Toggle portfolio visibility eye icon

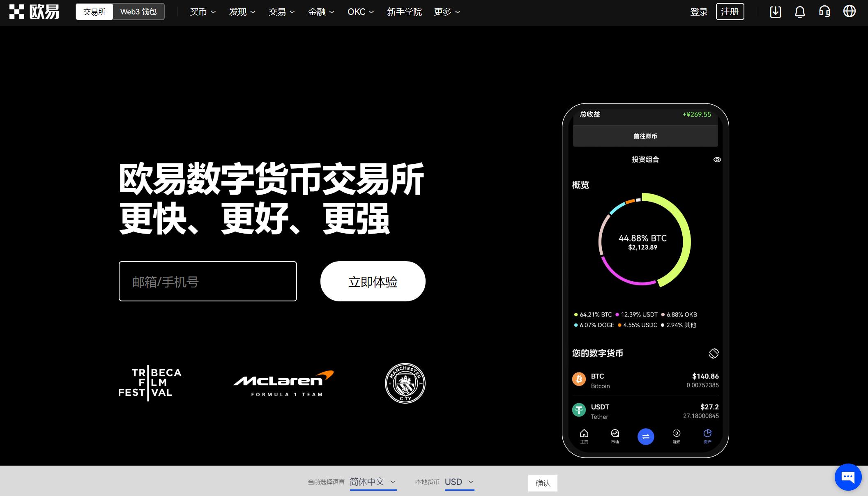717,159
